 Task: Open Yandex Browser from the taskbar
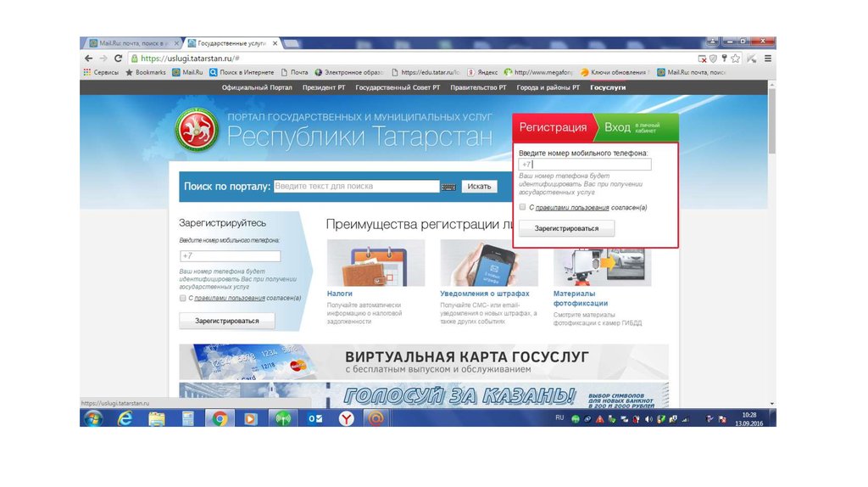(347, 418)
